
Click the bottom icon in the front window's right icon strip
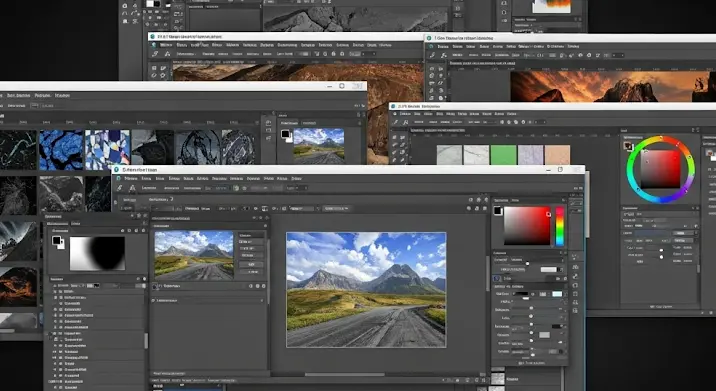pos(575,311)
